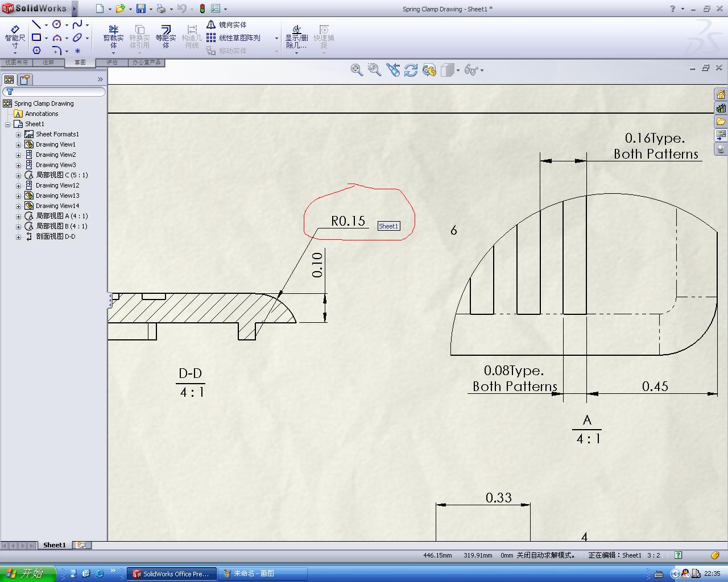728x582 pixels.
Task: Open the SolidWorks menu flyout arrow
Action: point(75,9)
